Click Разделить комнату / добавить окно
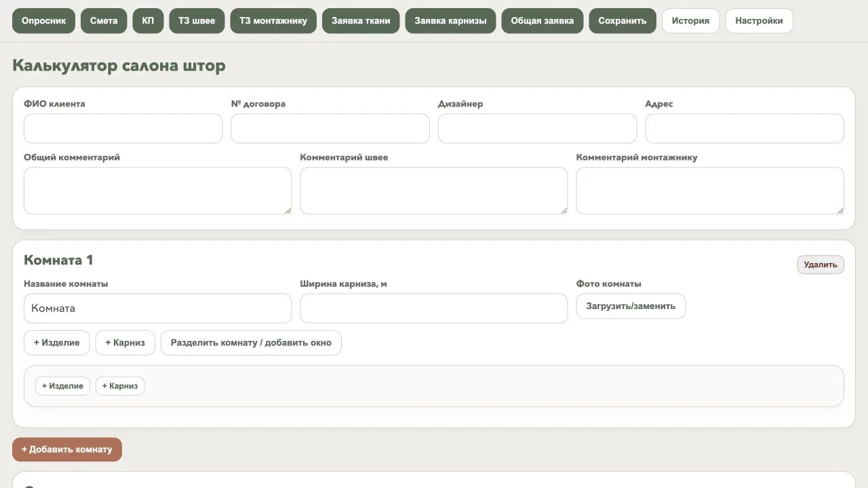Viewport: 868px width, 488px height. (x=251, y=342)
